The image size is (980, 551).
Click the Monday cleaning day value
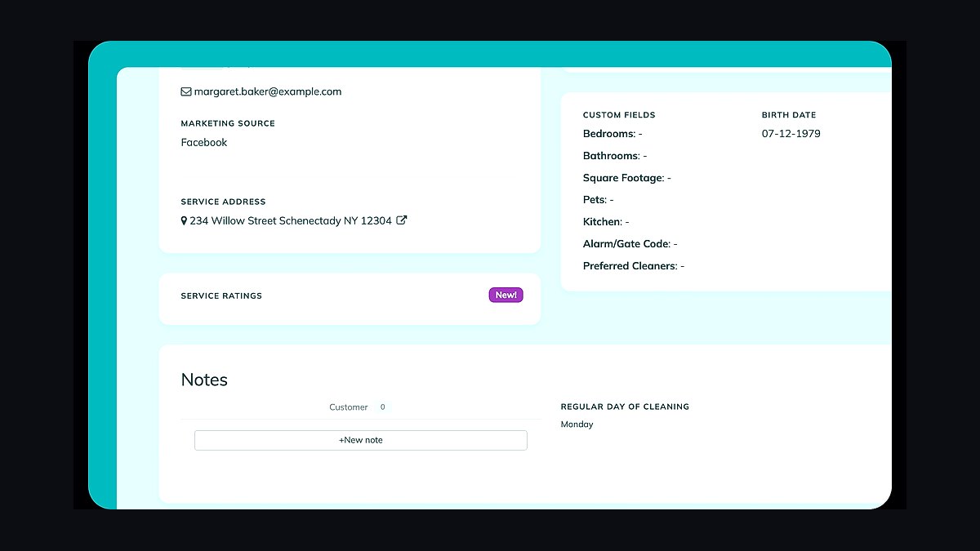(x=577, y=424)
